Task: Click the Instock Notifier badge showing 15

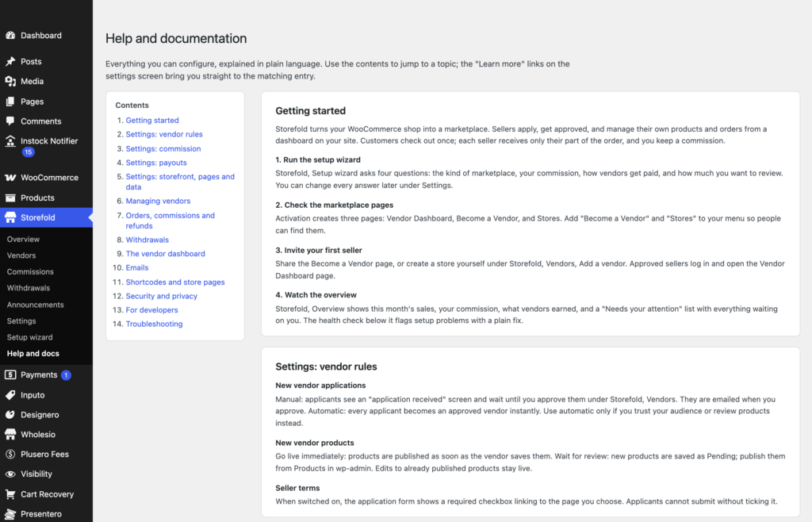Action: (x=28, y=152)
